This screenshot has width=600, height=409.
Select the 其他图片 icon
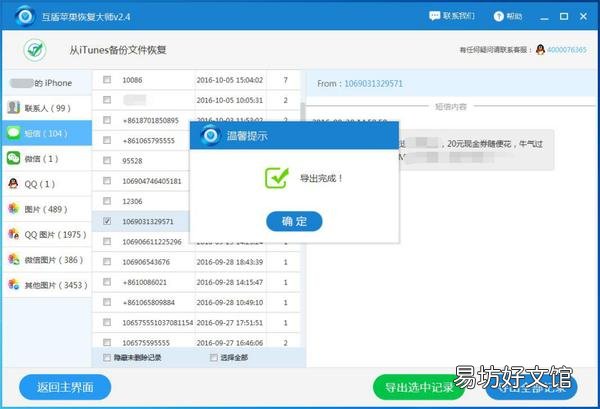click(x=13, y=285)
